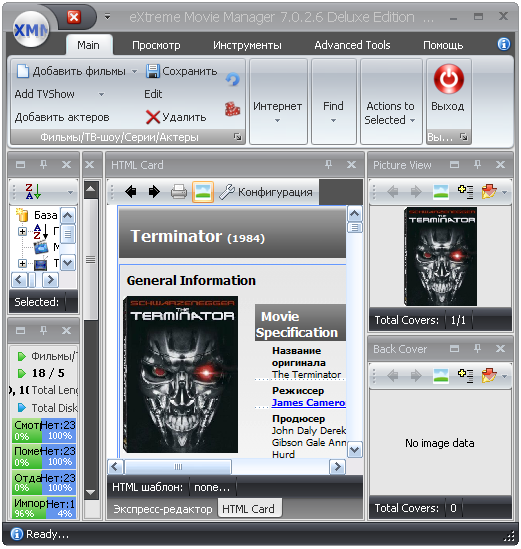Image resolution: width=521 pixels, height=549 pixels.
Task: Open the Find dropdown menu
Action: tap(333, 102)
